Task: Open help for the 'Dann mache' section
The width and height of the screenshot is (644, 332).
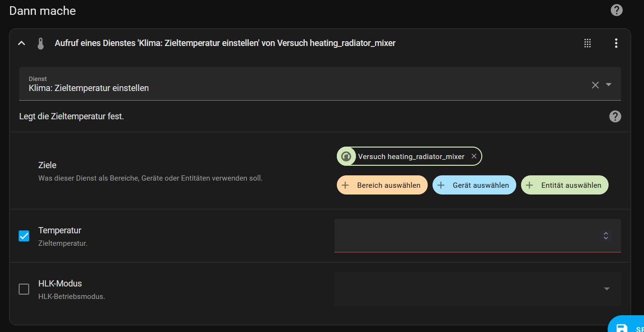Action: [x=616, y=10]
